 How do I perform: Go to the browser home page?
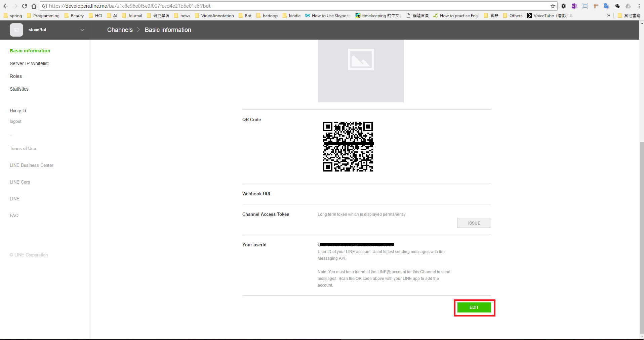[34, 6]
